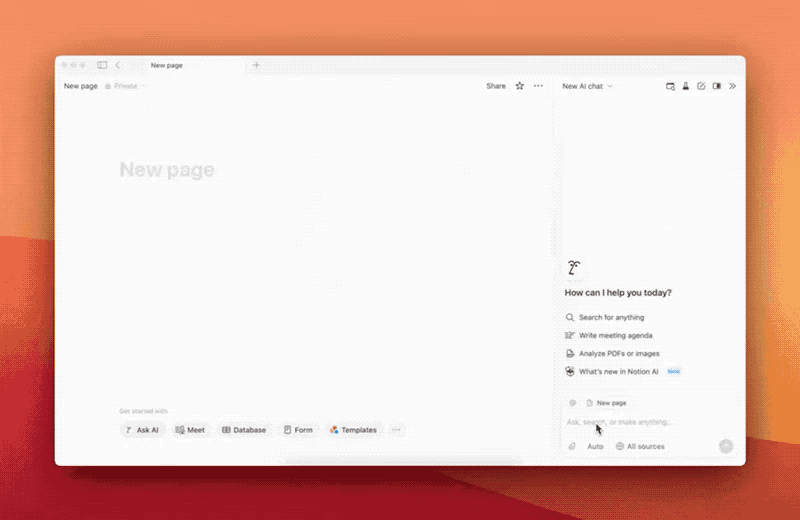Click the New page title placeholder
This screenshot has height=520, width=800.
pos(167,169)
